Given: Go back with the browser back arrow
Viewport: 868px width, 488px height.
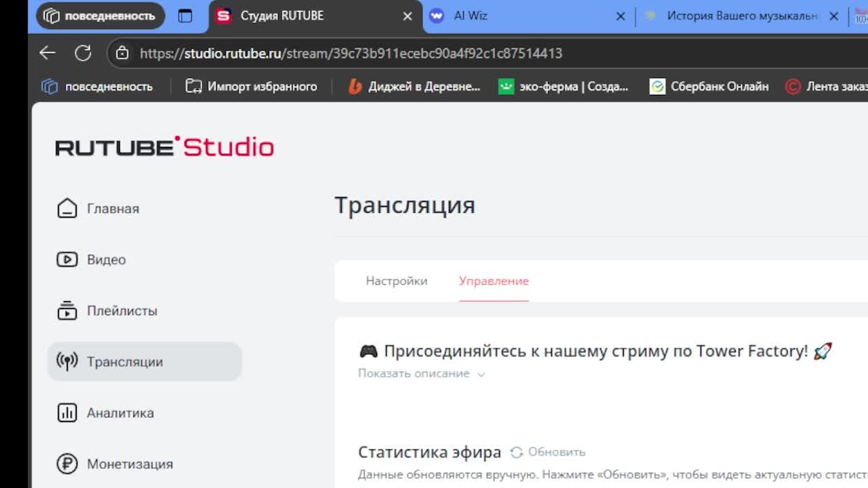Looking at the screenshot, I should pyautogui.click(x=47, y=53).
